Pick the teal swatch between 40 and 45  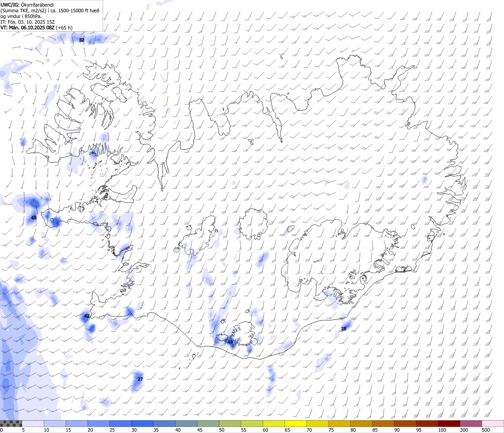point(186,424)
